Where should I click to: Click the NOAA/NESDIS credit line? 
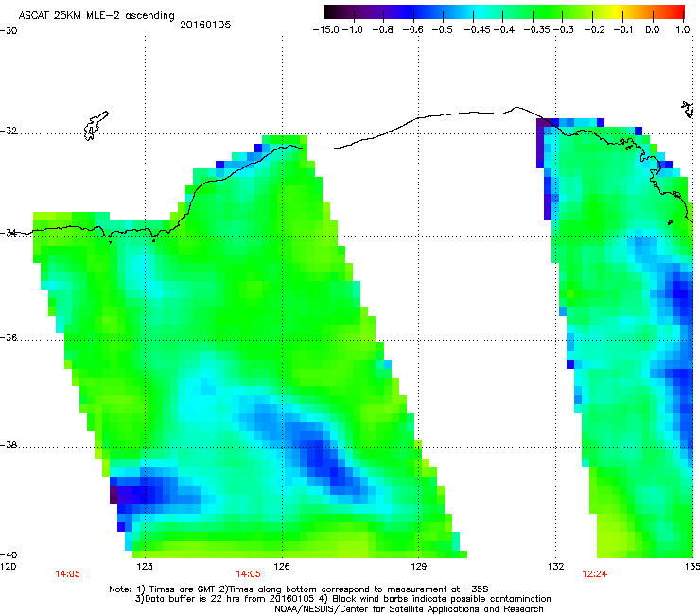pyautogui.click(x=409, y=608)
